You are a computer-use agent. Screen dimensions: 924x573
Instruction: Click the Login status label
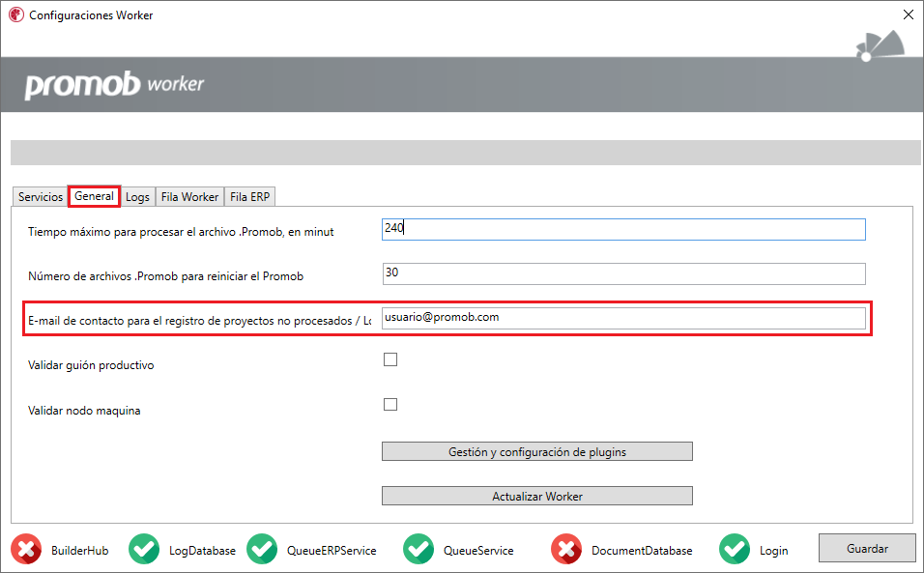[774, 551]
